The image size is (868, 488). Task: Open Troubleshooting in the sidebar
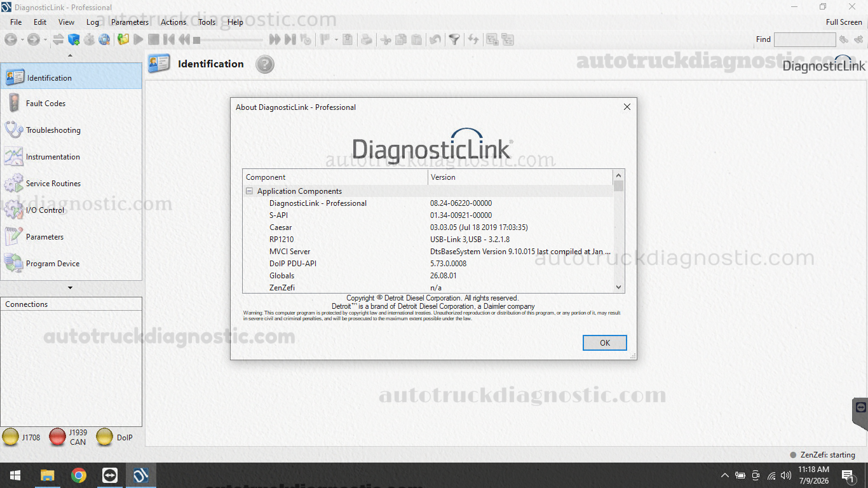[71, 130]
